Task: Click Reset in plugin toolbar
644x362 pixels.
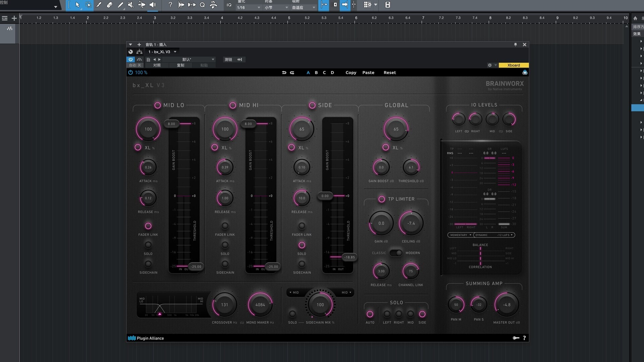Action: (390, 72)
